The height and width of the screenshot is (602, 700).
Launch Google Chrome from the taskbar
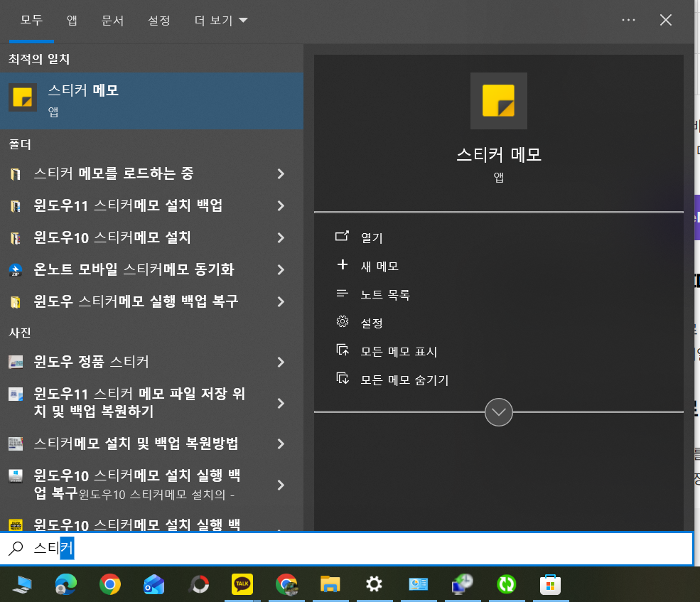[x=110, y=584]
